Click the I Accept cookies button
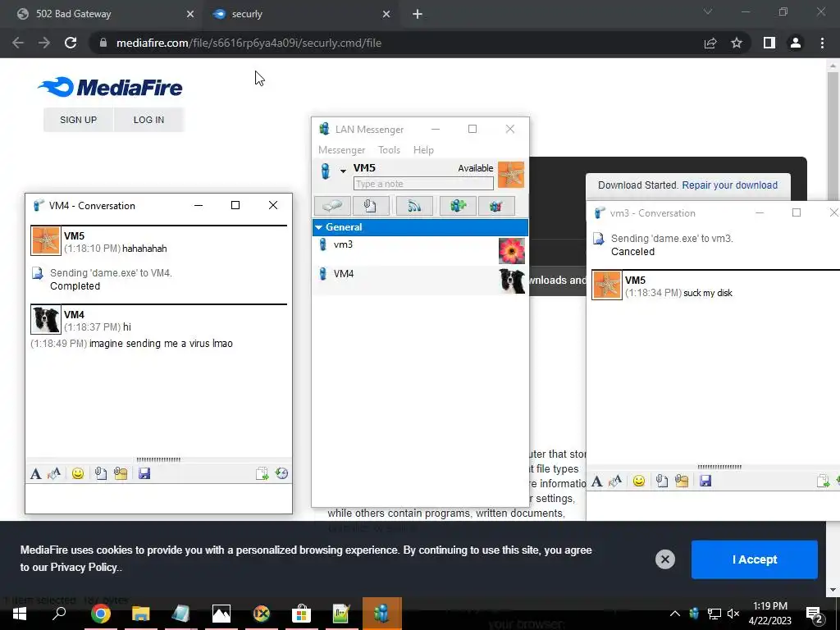This screenshot has height=630, width=840. [x=755, y=559]
